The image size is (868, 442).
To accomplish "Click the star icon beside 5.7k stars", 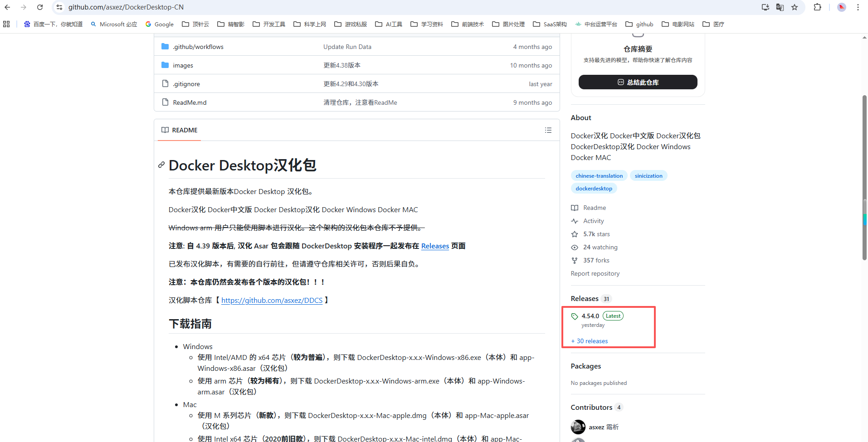I will [x=575, y=234].
